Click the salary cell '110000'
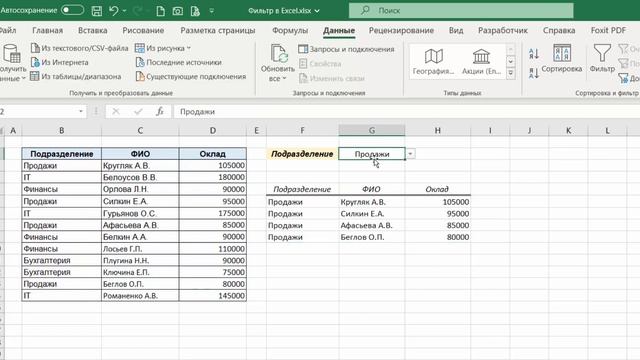 (213, 249)
